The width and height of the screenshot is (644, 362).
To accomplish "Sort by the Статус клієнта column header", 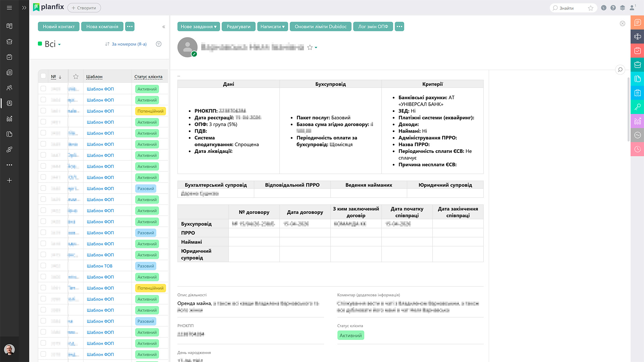I will pyautogui.click(x=148, y=77).
